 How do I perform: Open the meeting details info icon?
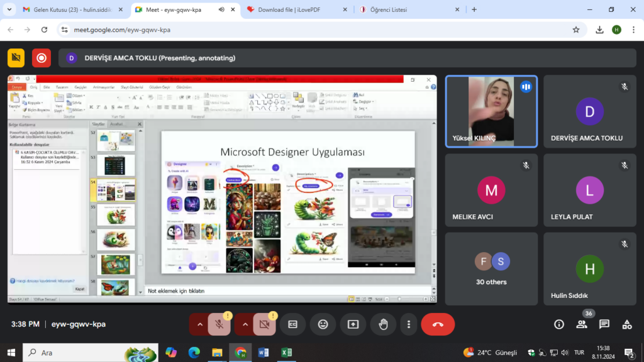click(x=558, y=324)
